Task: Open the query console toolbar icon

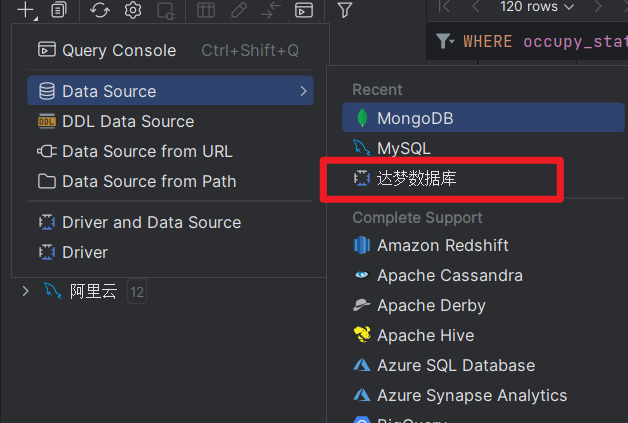Action: (304, 10)
